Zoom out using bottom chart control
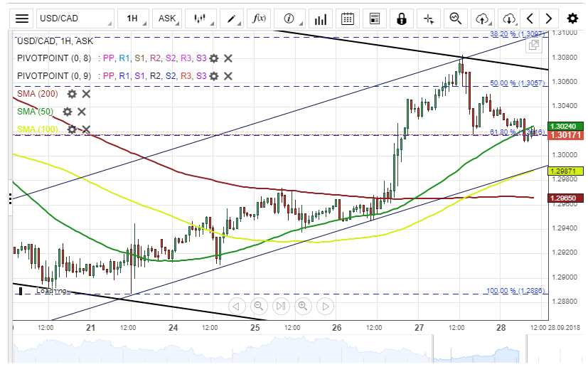This screenshot has height=367, width=588. (258, 307)
